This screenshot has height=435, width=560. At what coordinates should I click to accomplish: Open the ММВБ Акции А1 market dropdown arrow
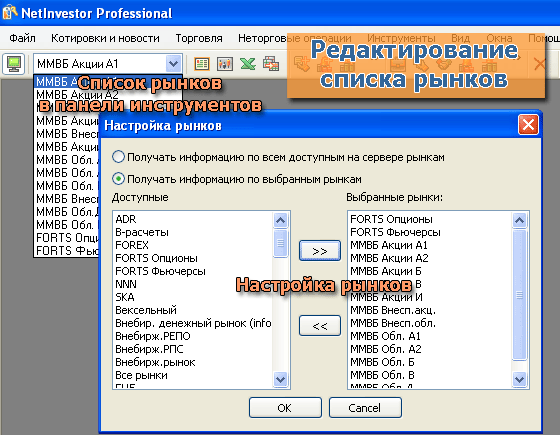[174, 64]
